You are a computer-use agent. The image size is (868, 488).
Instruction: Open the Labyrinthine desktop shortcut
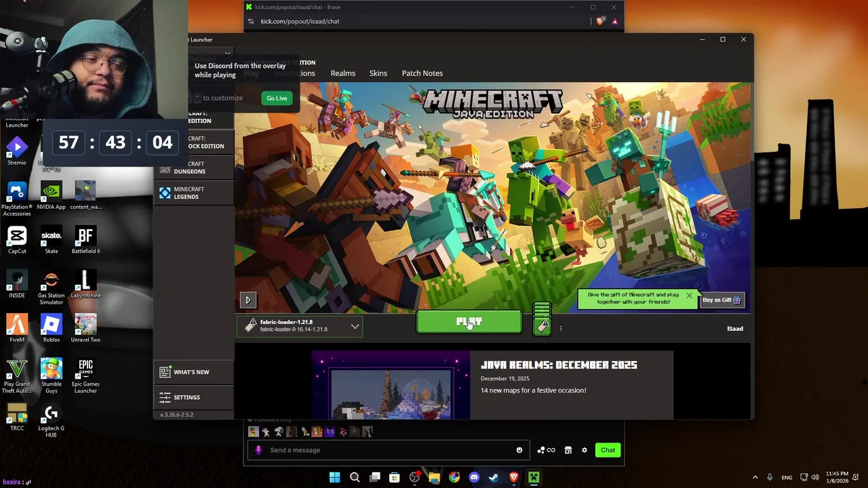tap(85, 285)
